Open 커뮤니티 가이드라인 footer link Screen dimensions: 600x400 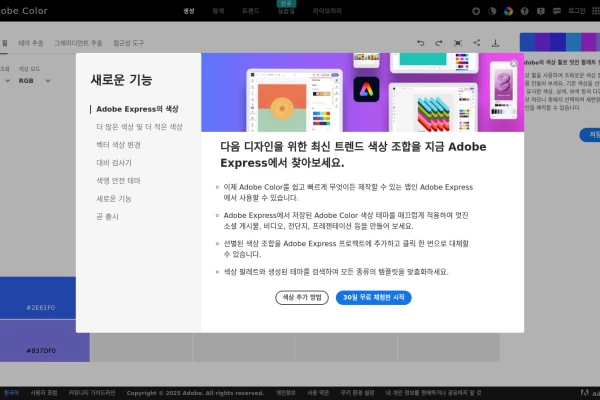tap(92, 393)
